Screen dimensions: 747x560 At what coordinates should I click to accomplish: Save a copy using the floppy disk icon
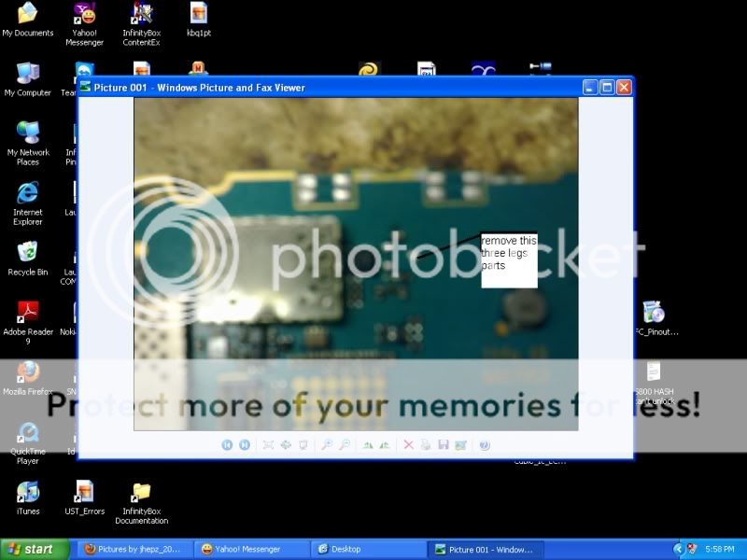click(x=443, y=445)
